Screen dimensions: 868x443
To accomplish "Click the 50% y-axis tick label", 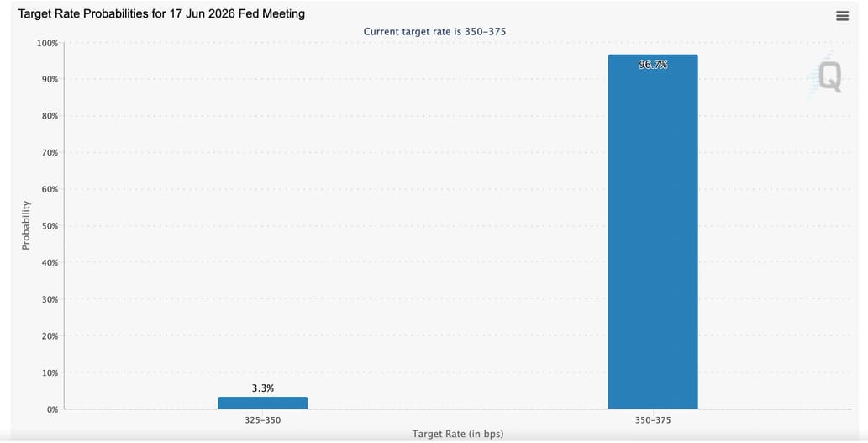I will 50,226.
